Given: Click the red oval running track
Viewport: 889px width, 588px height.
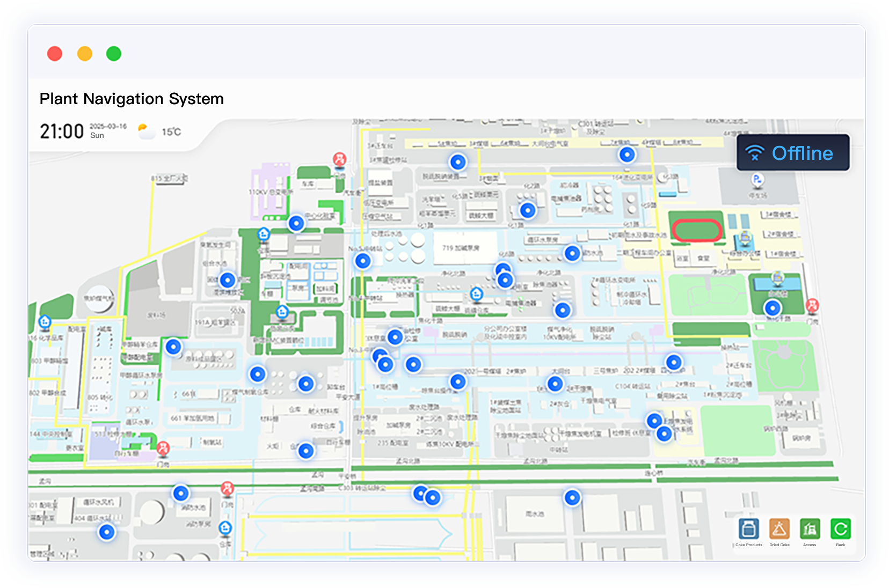Looking at the screenshot, I should coord(696,231).
